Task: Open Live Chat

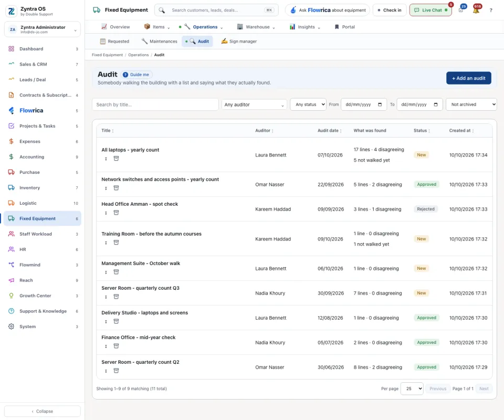Action: click(430, 10)
